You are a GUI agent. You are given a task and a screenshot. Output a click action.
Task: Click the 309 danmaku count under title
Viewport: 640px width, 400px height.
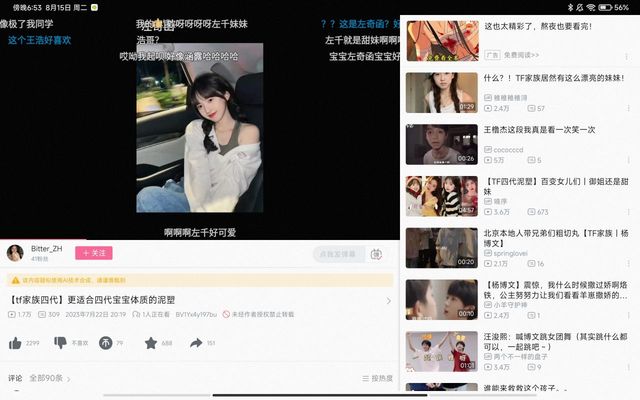49,314
